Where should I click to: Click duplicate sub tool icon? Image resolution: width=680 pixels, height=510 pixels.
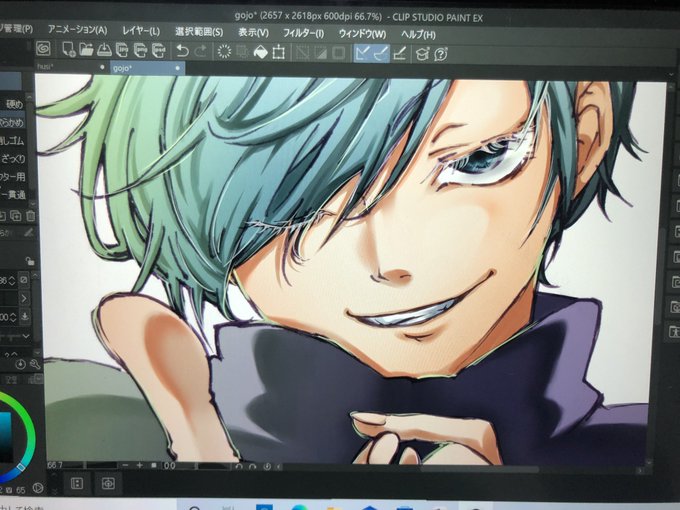coord(16,216)
